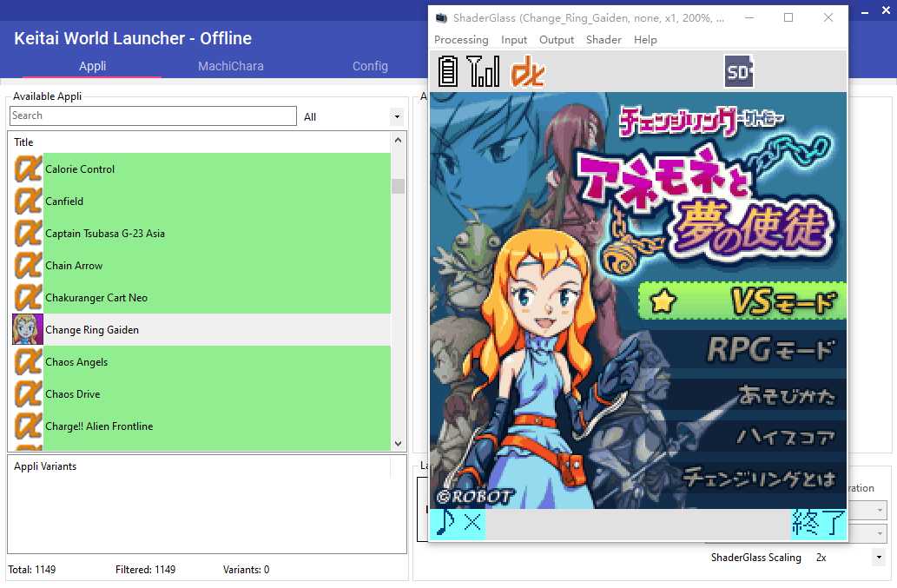The image size is (897, 588).
Task: Click the Total: 1149 status text
Action: [32, 570]
